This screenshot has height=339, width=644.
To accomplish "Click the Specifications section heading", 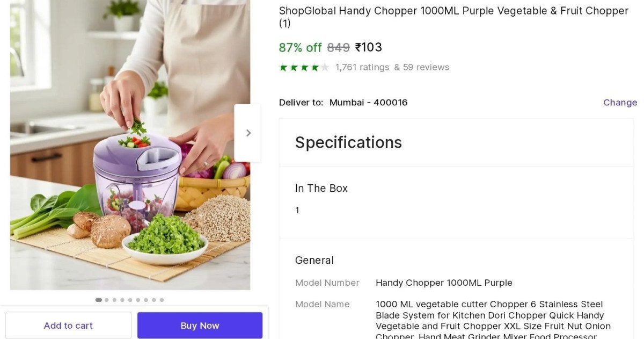I will pos(348,142).
